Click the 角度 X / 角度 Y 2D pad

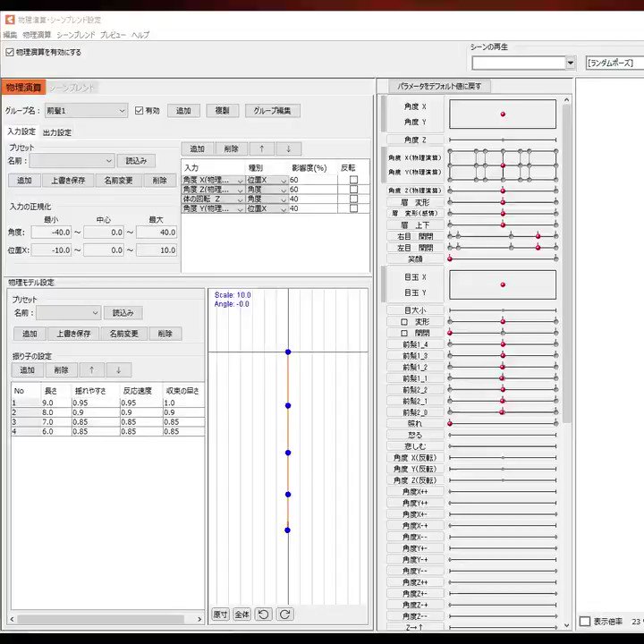point(503,114)
